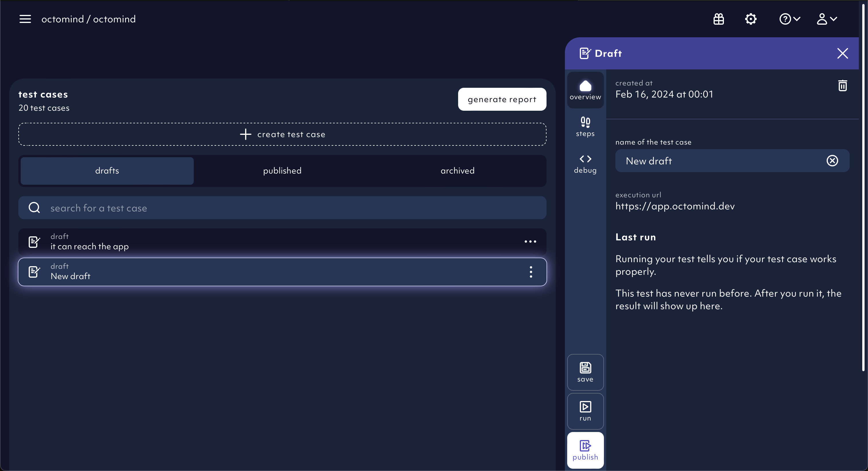Screen dimensions: 868x471
Task: Open the gift icon in header
Action: pos(718,19)
